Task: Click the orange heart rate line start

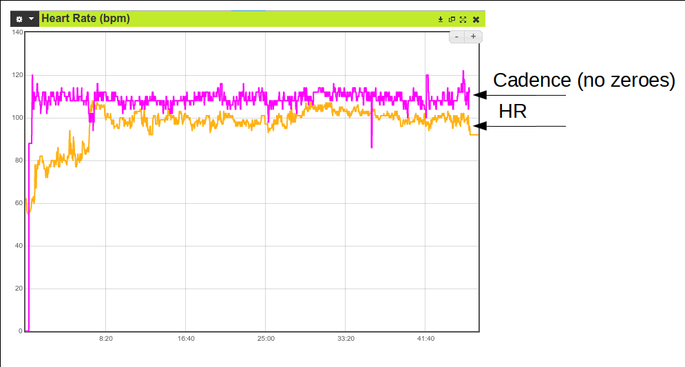Action: (26, 199)
